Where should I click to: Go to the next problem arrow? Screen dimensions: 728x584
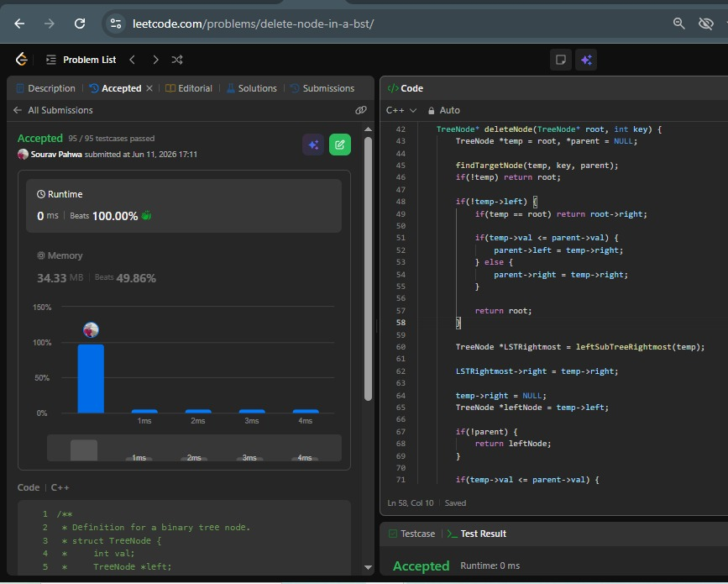click(155, 60)
